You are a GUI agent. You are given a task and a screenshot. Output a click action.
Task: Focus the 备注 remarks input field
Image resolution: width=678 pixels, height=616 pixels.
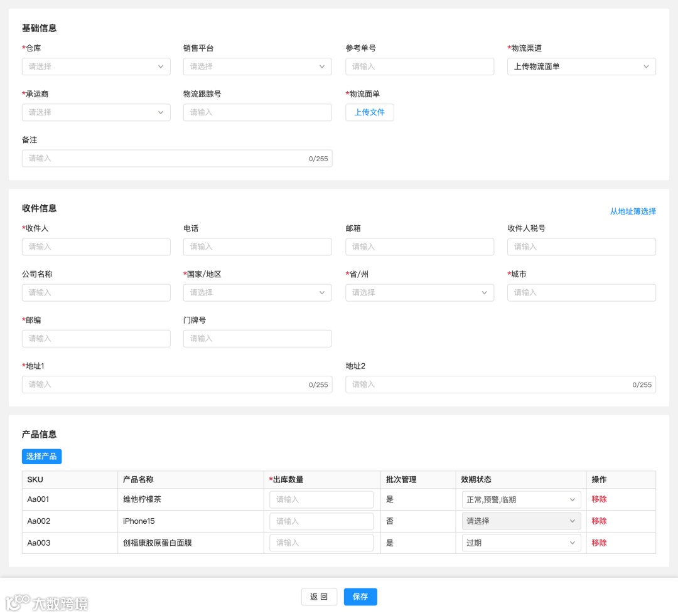click(177, 158)
